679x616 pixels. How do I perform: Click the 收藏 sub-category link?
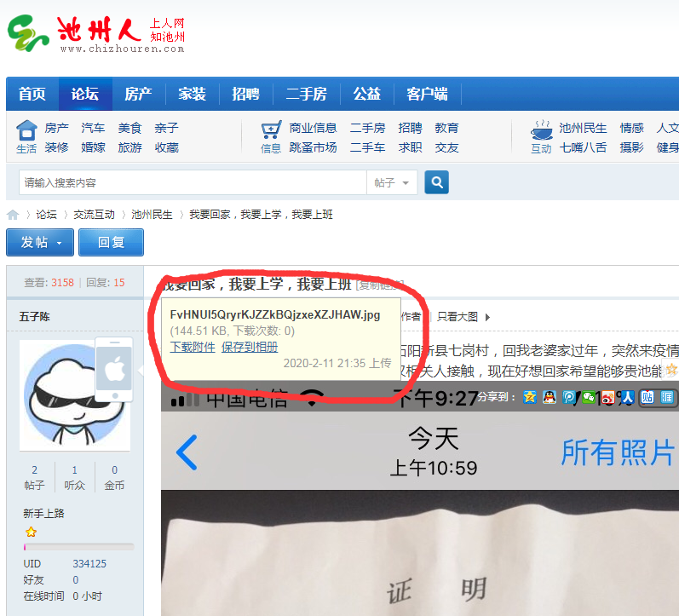tap(166, 147)
